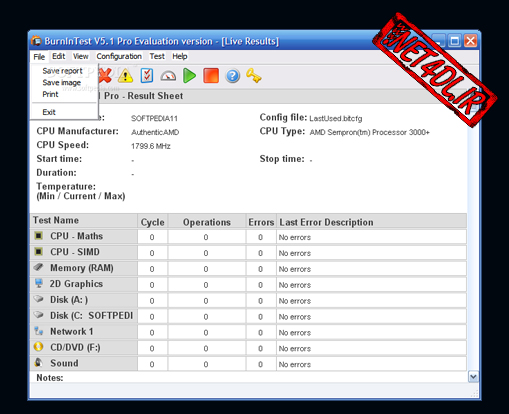The image size is (509, 414).
Task: Click the Operations value in Network 1 row
Action: pos(206,333)
